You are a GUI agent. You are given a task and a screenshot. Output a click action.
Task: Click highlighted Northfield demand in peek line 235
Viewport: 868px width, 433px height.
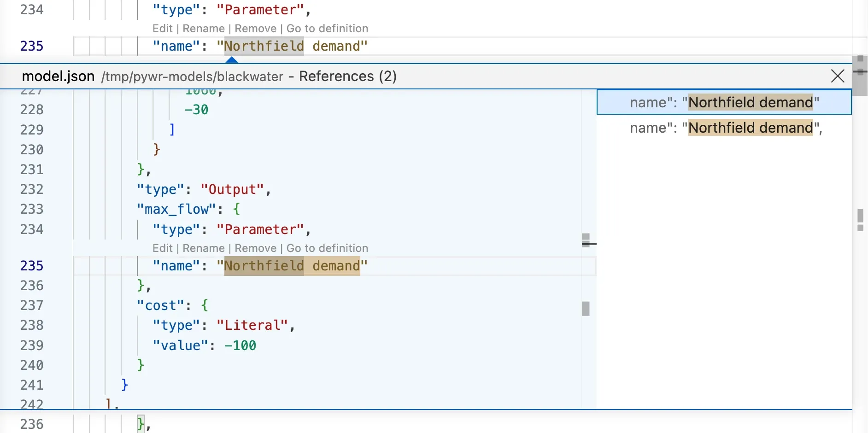click(x=292, y=266)
